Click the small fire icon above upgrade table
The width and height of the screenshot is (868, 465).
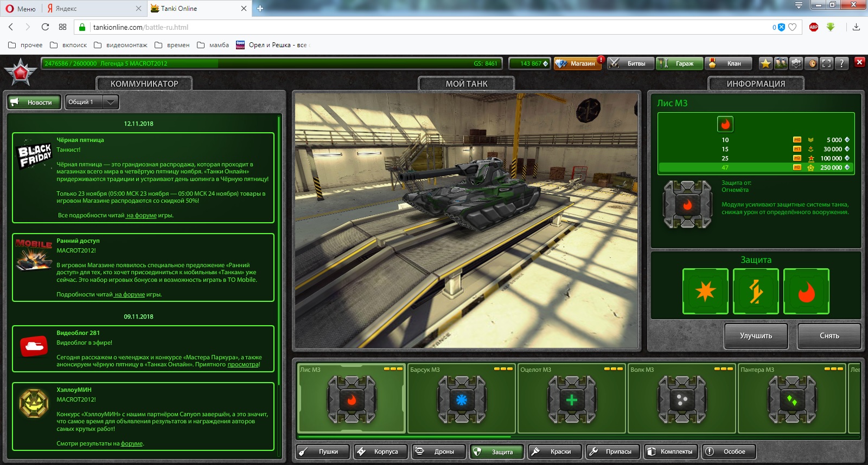coord(725,124)
